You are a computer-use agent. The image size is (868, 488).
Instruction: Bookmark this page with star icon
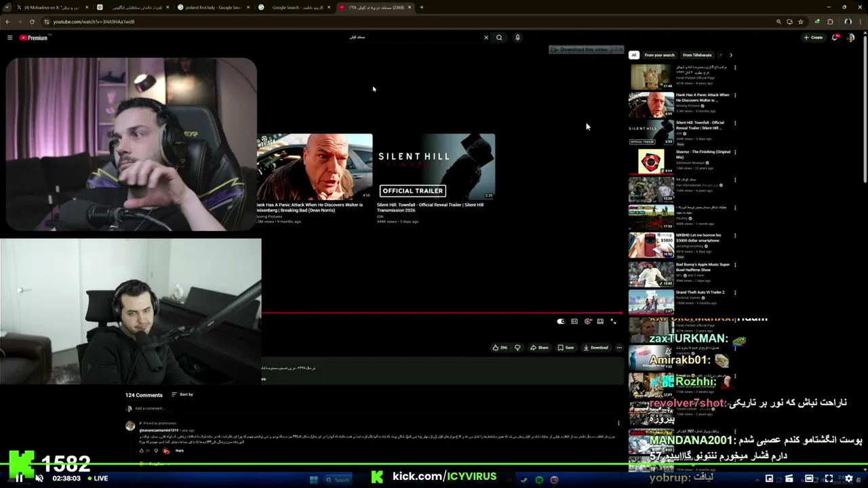tap(801, 22)
